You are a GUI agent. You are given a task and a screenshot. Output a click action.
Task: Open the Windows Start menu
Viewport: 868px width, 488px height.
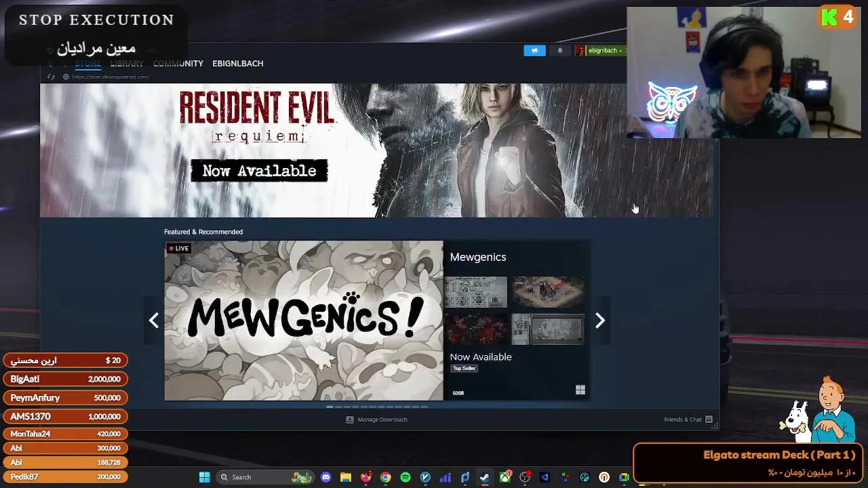pyautogui.click(x=204, y=477)
